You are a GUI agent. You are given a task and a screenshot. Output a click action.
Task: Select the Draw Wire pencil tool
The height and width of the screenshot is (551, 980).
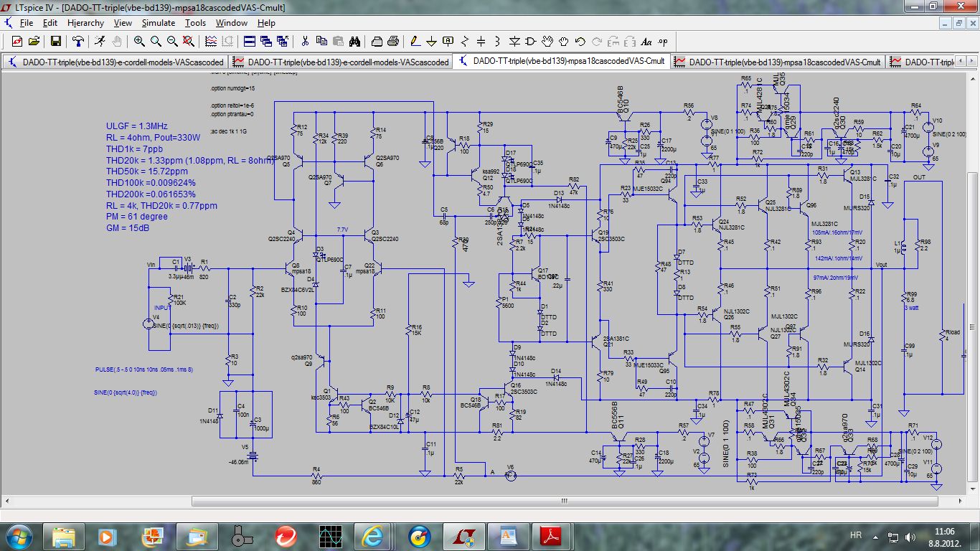[415, 41]
